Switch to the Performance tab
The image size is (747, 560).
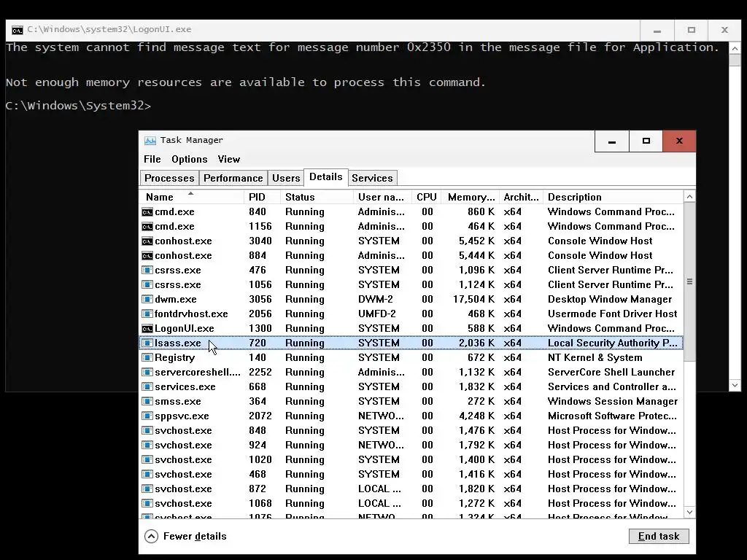point(233,178)
